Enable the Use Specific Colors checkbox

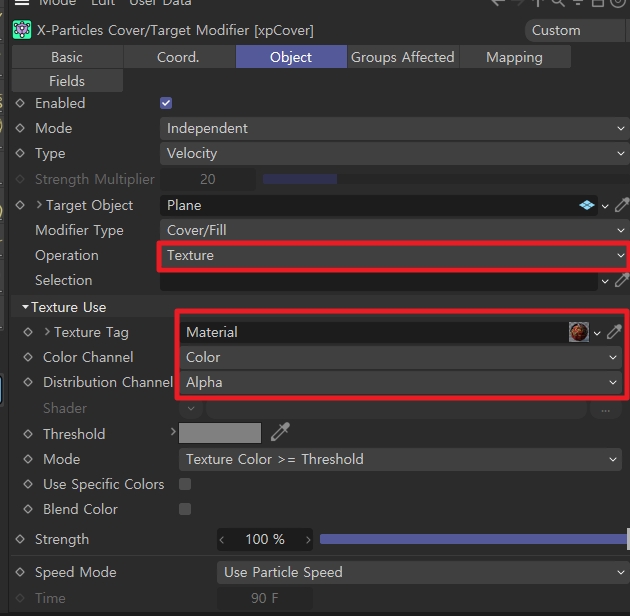pos(185,484)
